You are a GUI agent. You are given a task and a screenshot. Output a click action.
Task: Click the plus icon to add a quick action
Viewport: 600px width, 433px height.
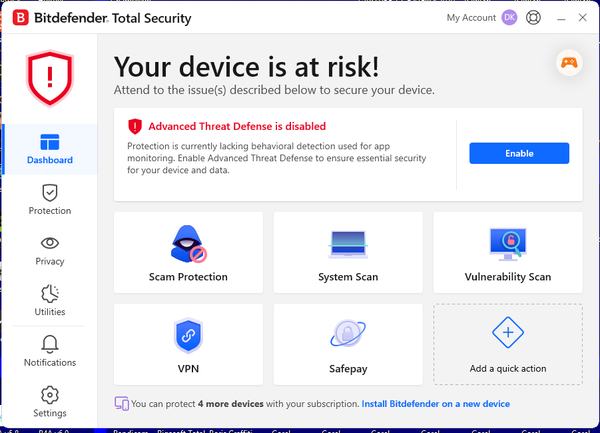[x=508, y=332]
